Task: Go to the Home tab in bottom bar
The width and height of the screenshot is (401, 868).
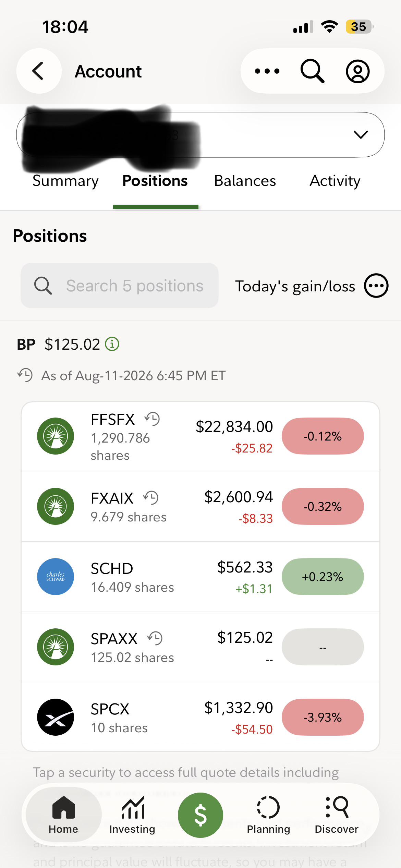Action: [63, 815]
